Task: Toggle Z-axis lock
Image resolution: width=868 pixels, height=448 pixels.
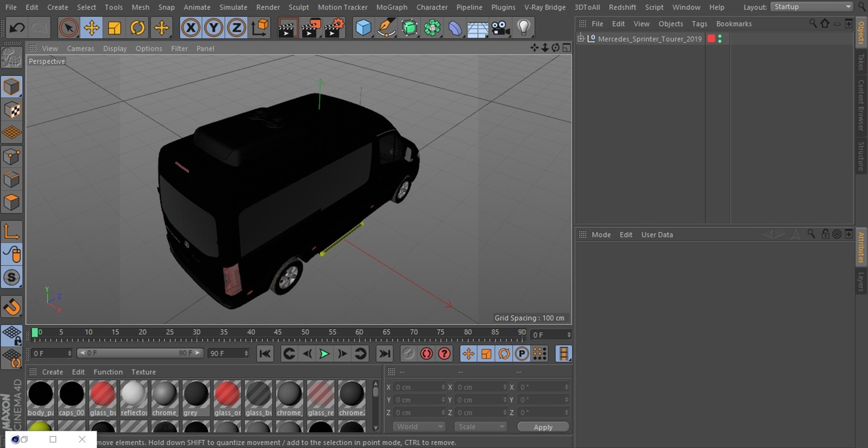Action: [x=236, y=28]
